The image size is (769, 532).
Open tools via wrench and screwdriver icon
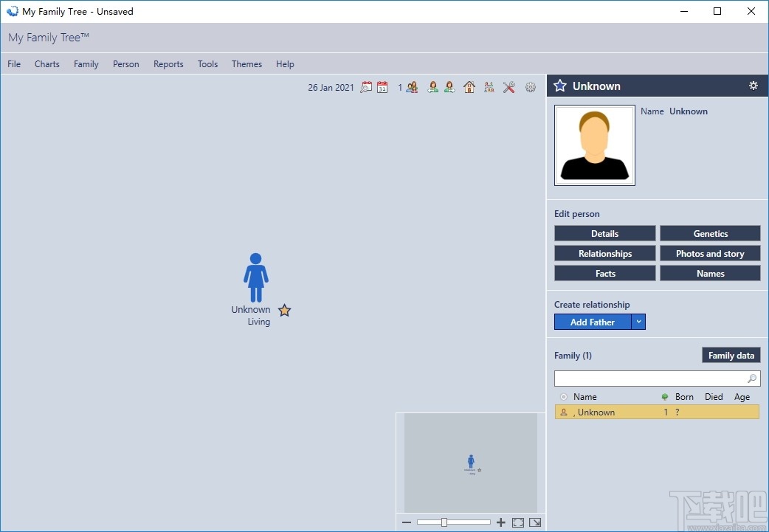tap(509, 87)
